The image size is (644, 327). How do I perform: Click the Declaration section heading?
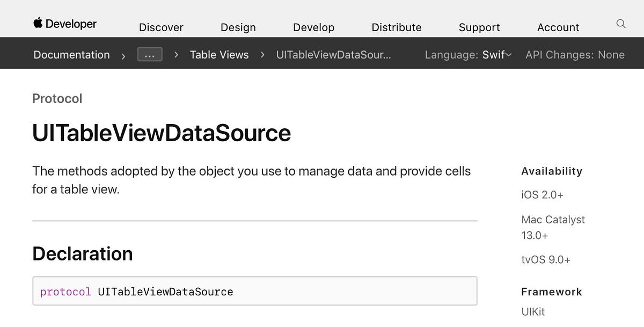pos(83,253)
